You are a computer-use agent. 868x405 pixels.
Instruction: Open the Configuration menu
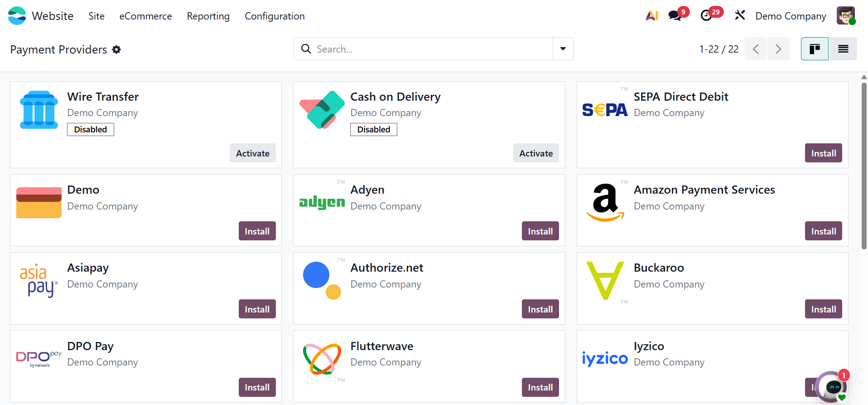point(275,16)
